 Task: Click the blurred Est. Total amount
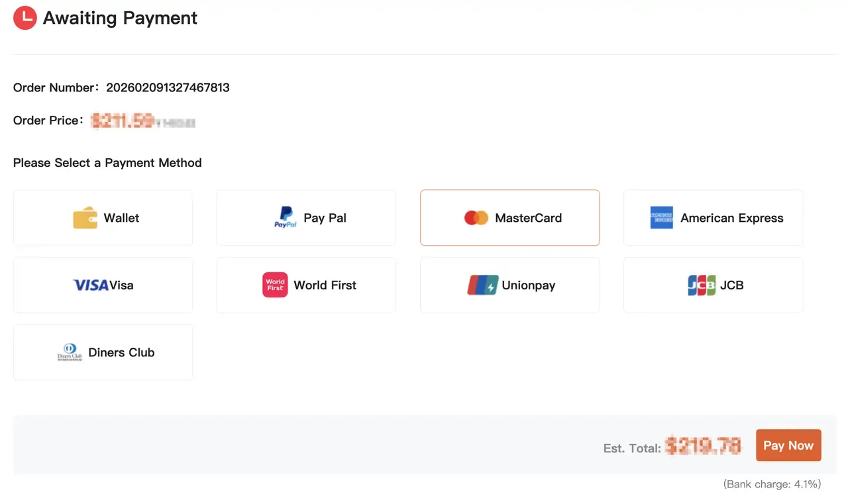(703, 446)
